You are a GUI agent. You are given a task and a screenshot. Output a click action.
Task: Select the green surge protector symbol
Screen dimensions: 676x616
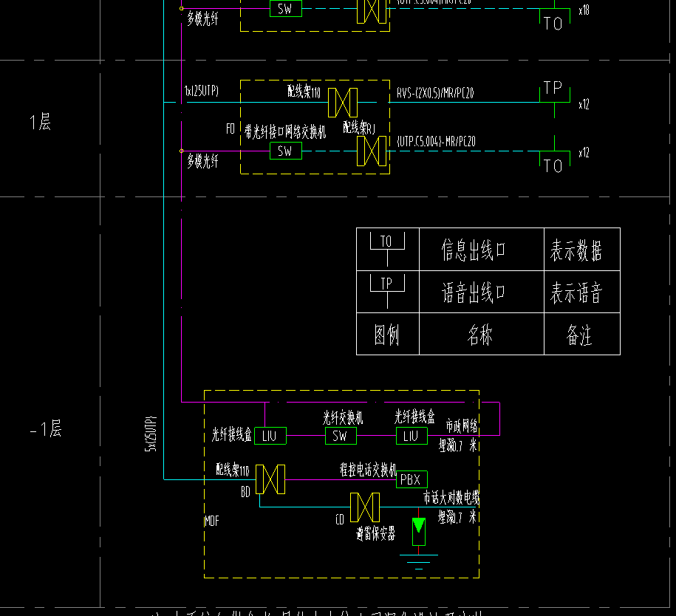point(419,532)
